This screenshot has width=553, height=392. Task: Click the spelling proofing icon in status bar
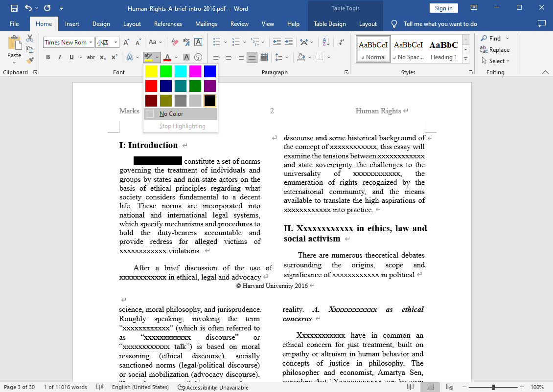tap(100, 387)
